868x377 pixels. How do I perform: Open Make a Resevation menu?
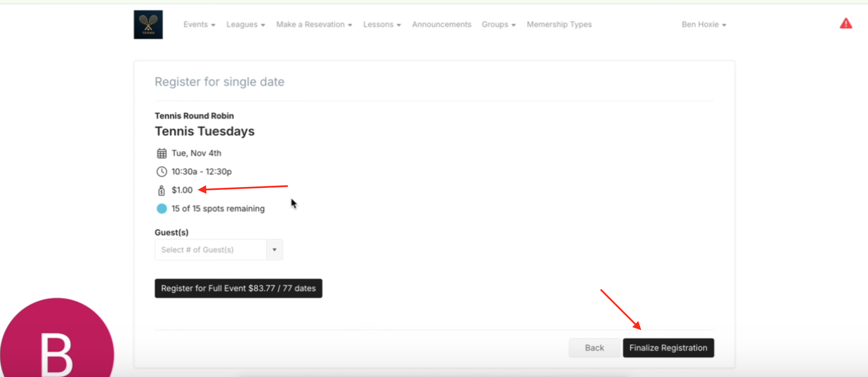[x=314, y=25]
